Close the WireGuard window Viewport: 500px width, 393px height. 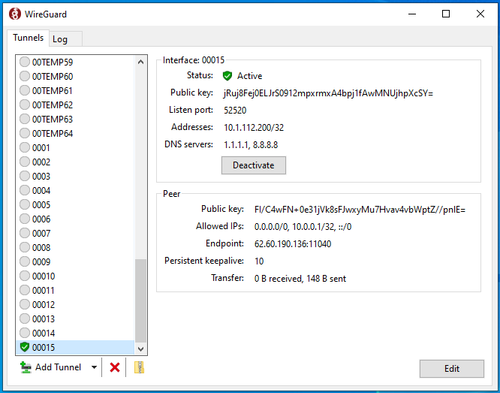tap(480, 14)
